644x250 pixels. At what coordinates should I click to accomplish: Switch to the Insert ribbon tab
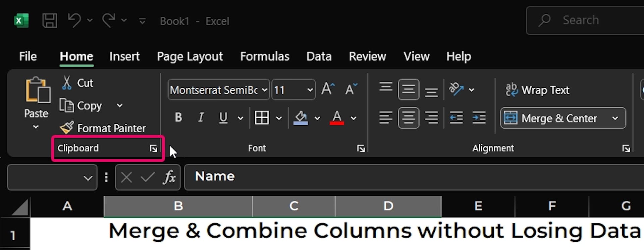(124, 56)
